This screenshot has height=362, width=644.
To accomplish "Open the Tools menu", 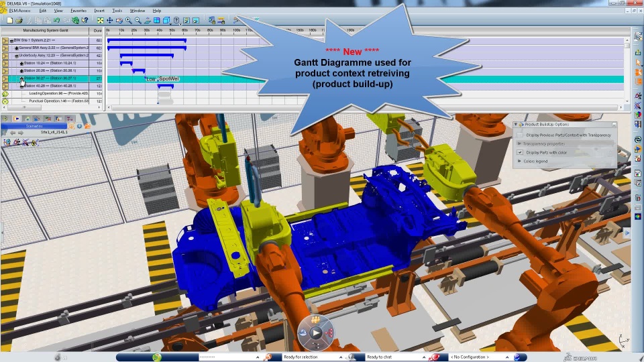I will [117, 11].
